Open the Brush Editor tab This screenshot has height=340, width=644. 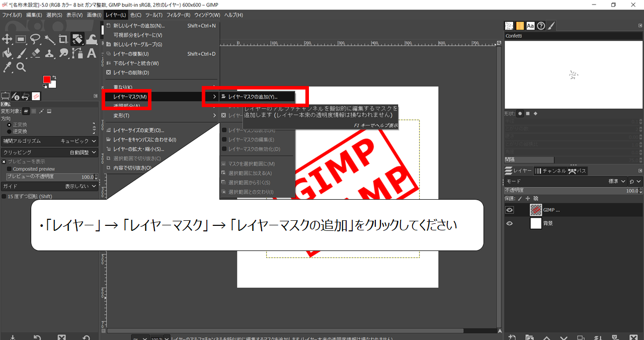tap(551, 26)
